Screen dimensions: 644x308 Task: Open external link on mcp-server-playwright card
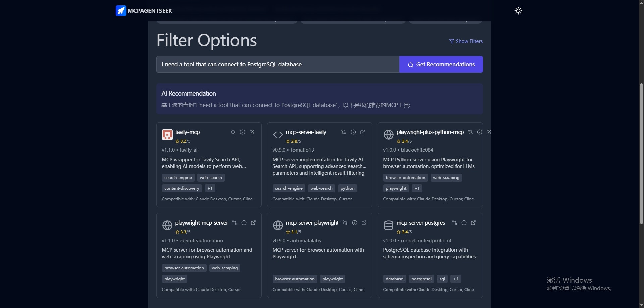[364, 223]
